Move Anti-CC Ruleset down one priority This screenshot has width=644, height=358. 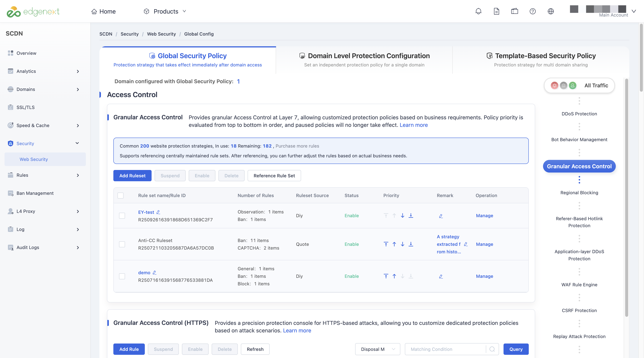(403, 244)
